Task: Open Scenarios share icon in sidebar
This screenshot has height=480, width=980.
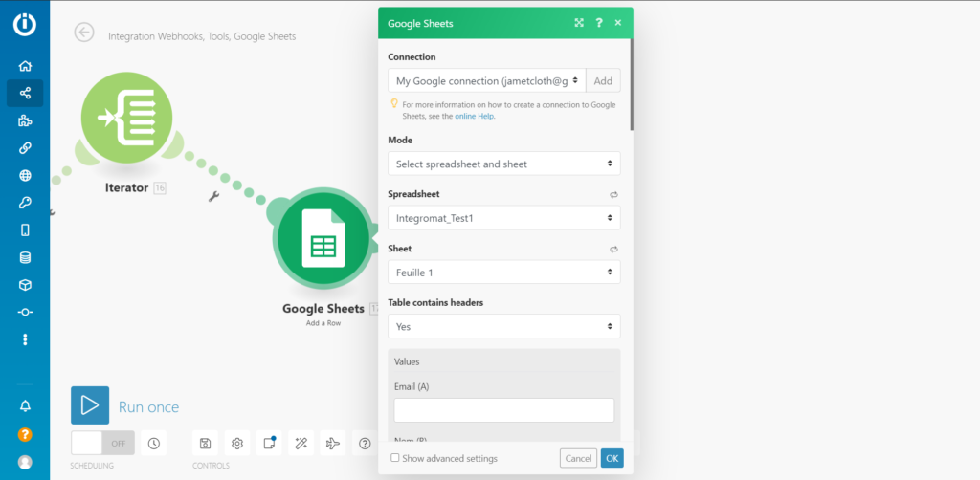Action: click(x=25, y=94)
